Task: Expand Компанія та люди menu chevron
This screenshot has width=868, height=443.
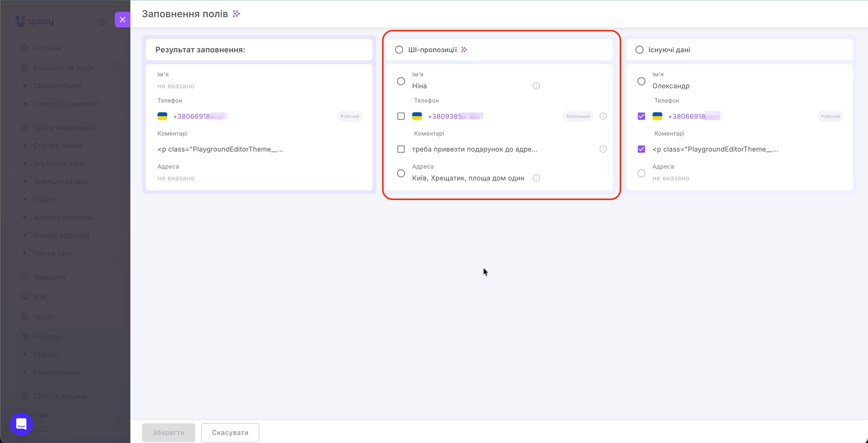Action: click(115, 68)
